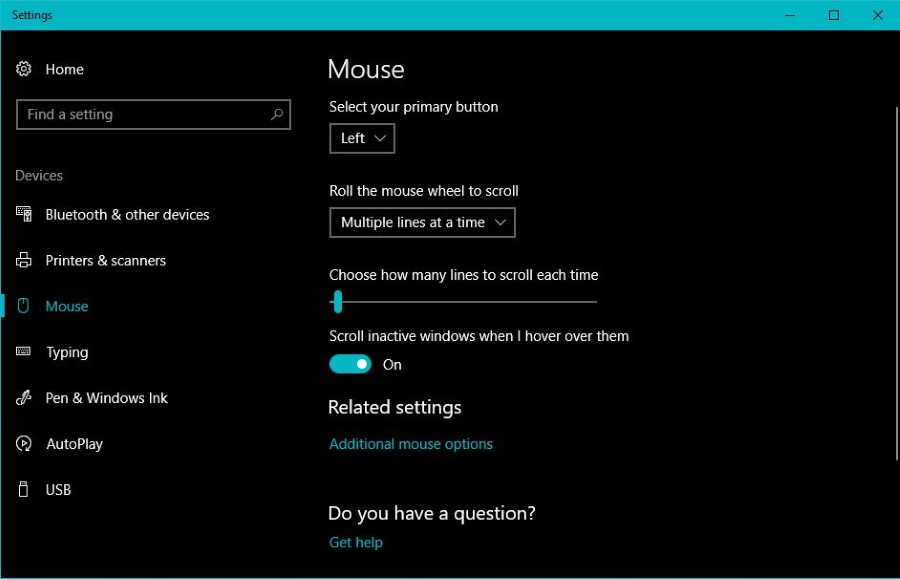Toggle the On switch under scroll inactive windows
Image resolution: width=900 pixels, height=580 pixels.
350,364
